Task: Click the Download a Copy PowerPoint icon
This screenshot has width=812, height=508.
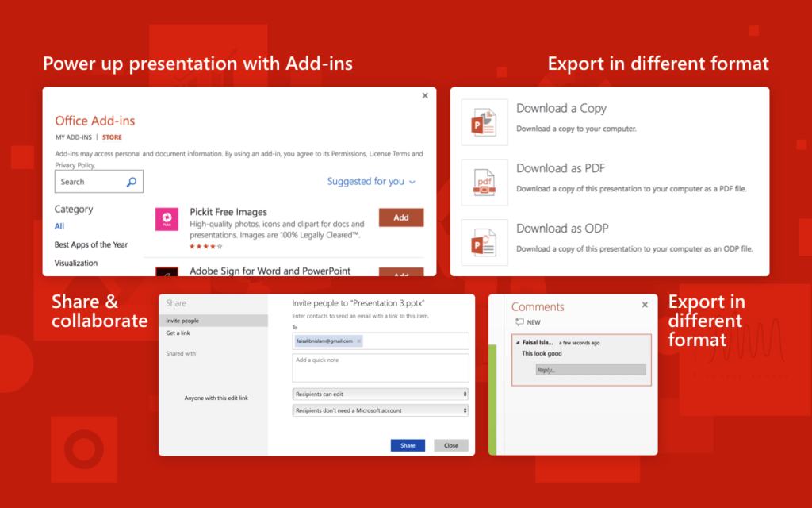Action: point(485,122)
